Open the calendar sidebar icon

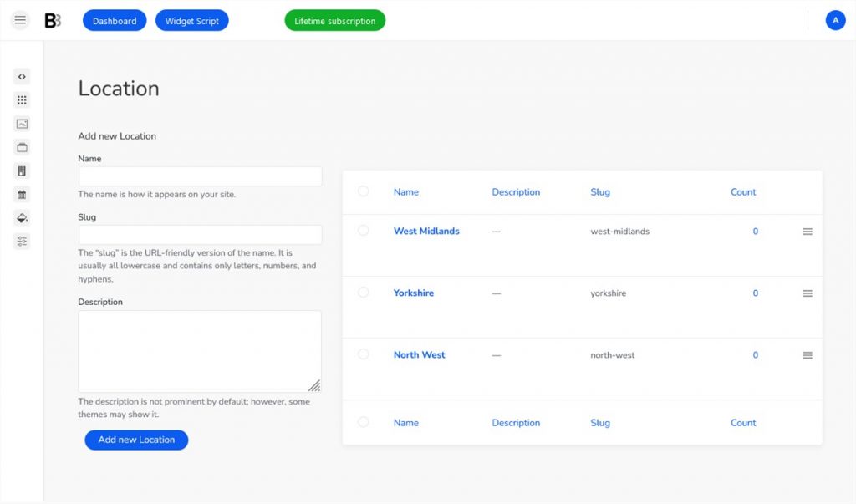(21, 193)
